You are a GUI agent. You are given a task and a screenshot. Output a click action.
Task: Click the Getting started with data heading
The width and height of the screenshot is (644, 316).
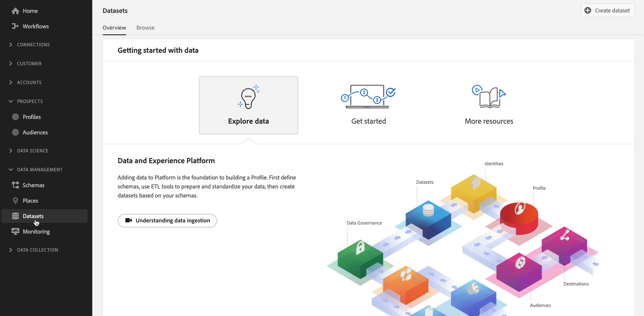tap(158, 50)
